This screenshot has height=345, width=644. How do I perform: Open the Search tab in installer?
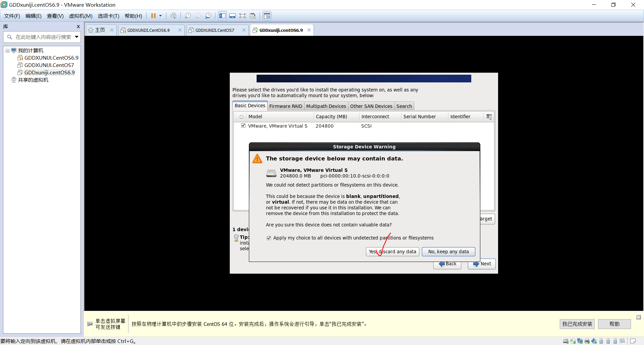click(x=404, y=106)
